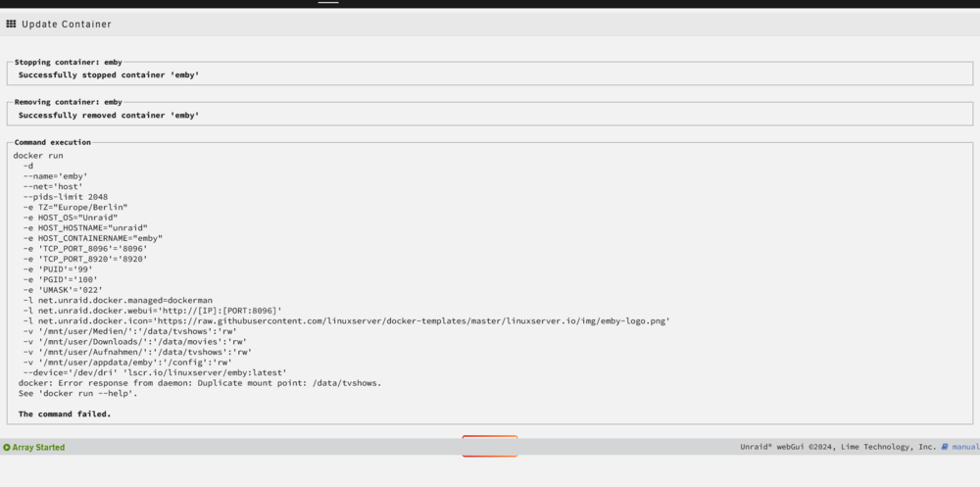Screen dimensions: 980x487
Task: Click the TCP_PORT_8096 environment line
Action: pos(85,248)
